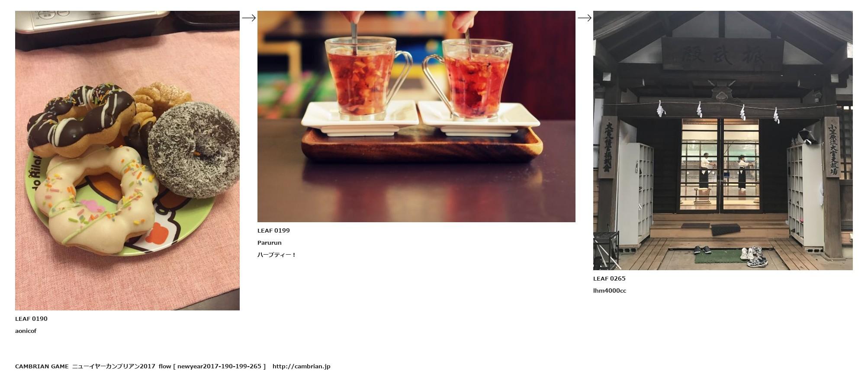868x377 pixels.
Task: Open the http://cambrian.jp link
Action: [301, 366]
